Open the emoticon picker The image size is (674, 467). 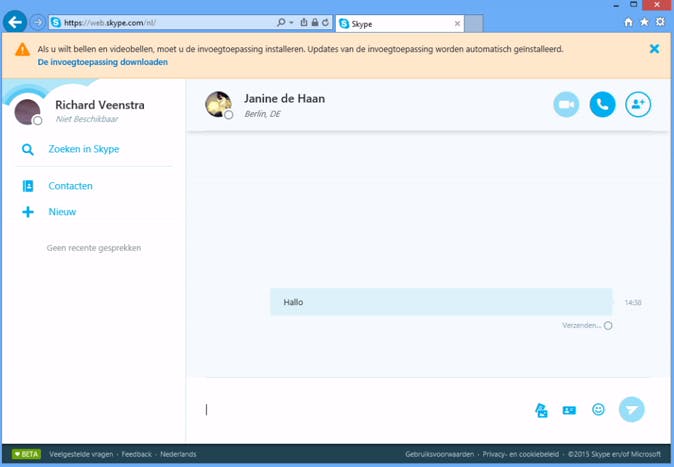click(x=598, y=409)
